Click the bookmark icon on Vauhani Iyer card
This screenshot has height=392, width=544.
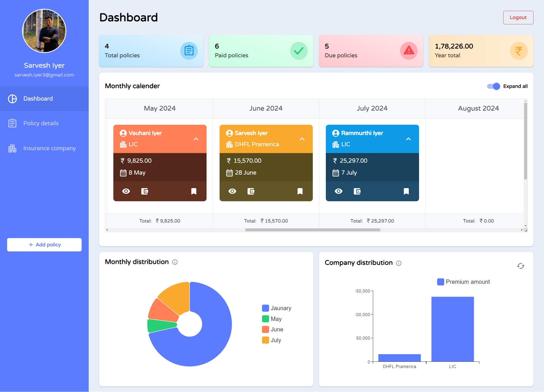point(194,191)
